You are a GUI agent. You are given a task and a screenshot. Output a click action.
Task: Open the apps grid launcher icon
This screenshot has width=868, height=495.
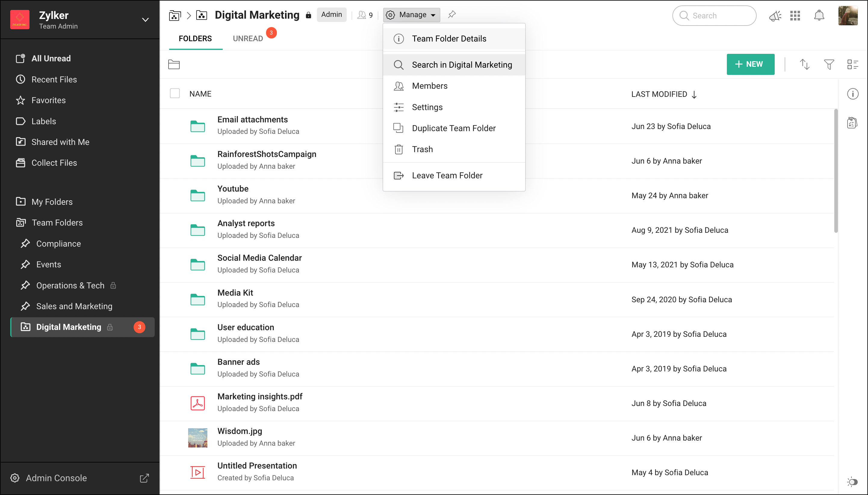click(795, 16)
